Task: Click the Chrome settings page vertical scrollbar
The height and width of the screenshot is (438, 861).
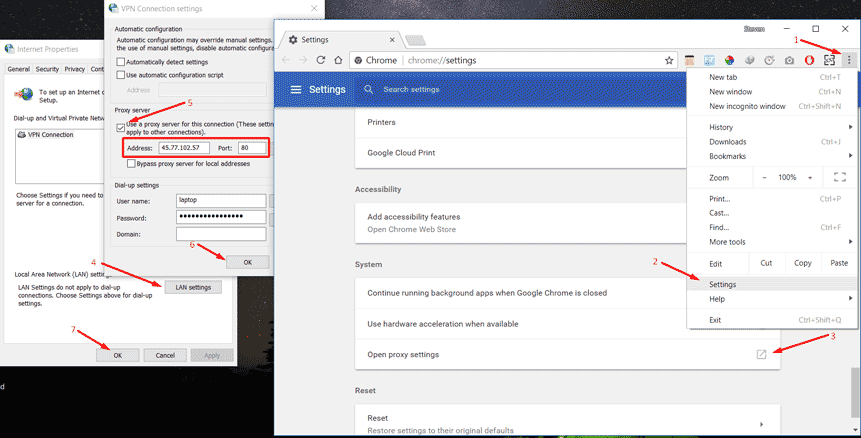Action: tap(857, 392)
